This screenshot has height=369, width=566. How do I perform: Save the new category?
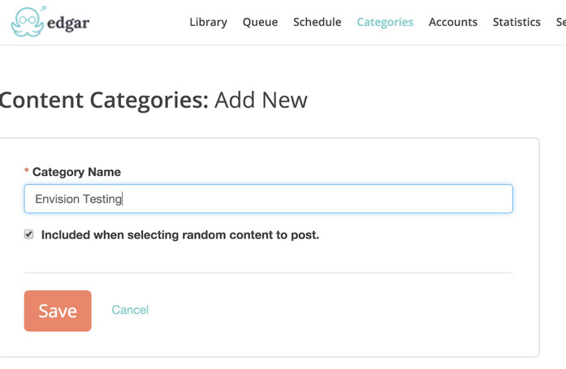58,311
